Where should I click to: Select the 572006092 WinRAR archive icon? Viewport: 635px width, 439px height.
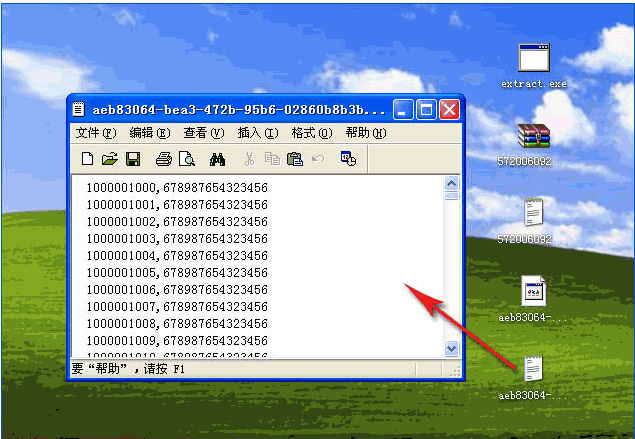533,137
